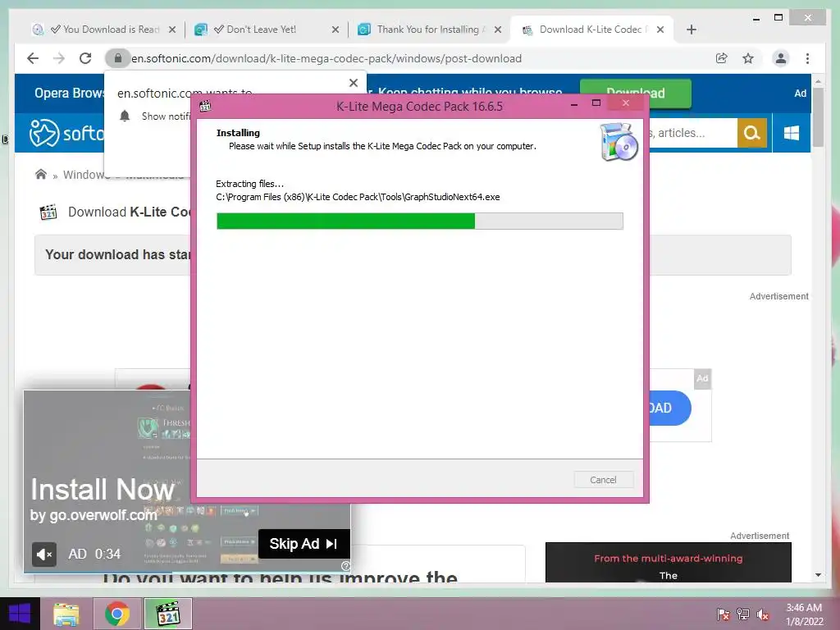840x630 pixels.
Task: Click the Windows breadcrumb link
Action: [86, 175]
